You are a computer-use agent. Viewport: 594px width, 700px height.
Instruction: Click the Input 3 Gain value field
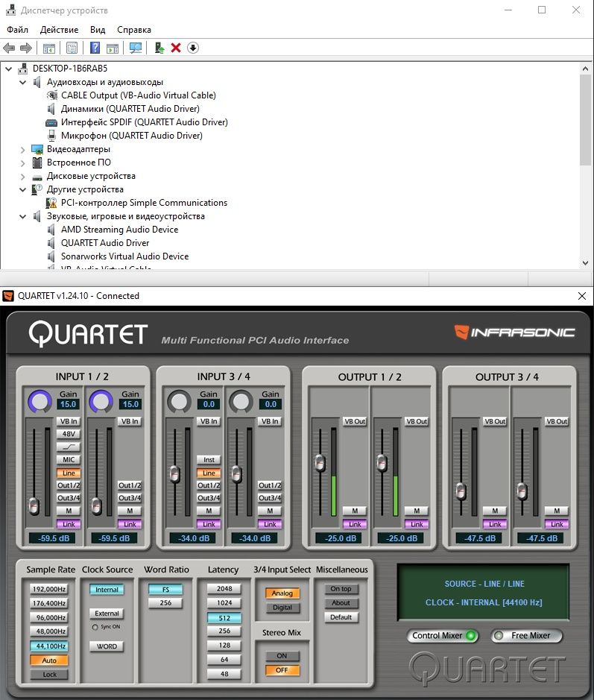[x=209, y=404]
